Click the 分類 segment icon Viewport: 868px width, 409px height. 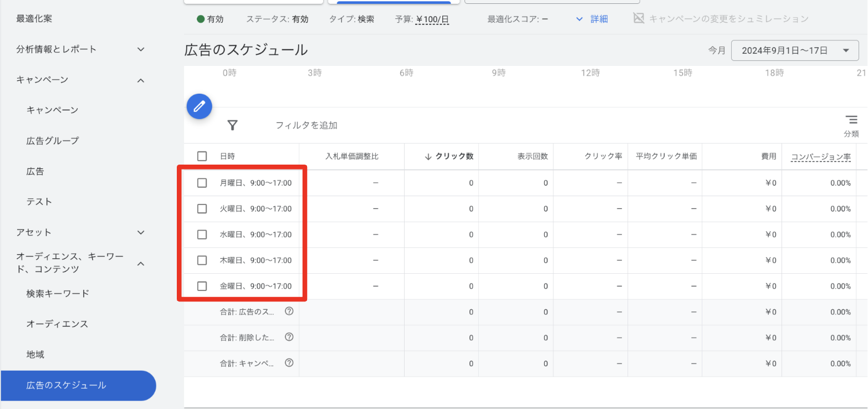tap(851, 120)
